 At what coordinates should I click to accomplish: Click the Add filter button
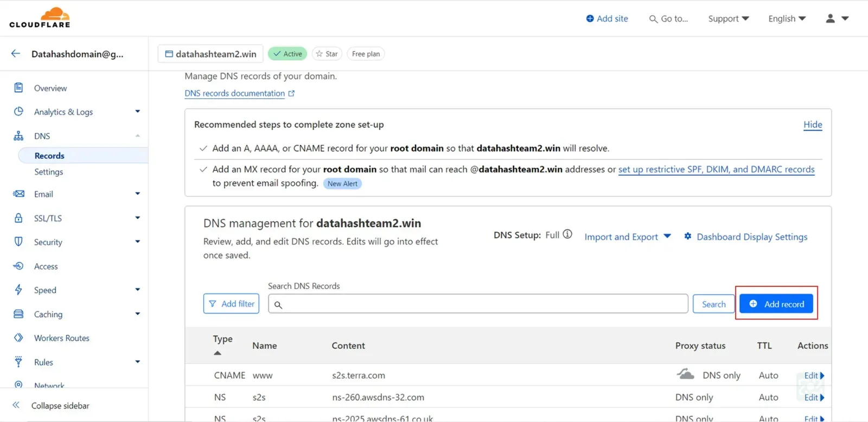pyautogui.click(x=231, y=304)
